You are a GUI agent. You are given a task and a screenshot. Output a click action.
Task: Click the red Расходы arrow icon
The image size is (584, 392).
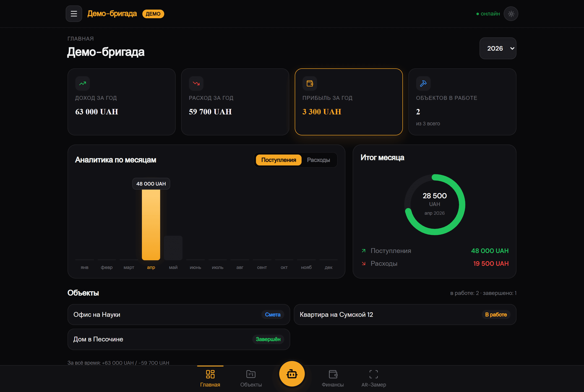click(364, 263)
